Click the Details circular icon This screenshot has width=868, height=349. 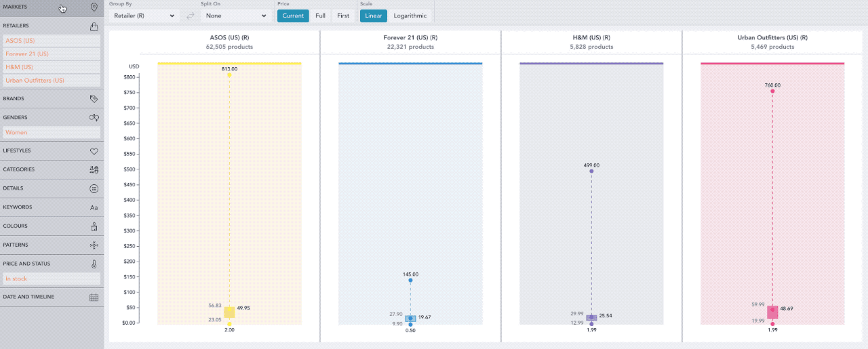click(94, 188)
